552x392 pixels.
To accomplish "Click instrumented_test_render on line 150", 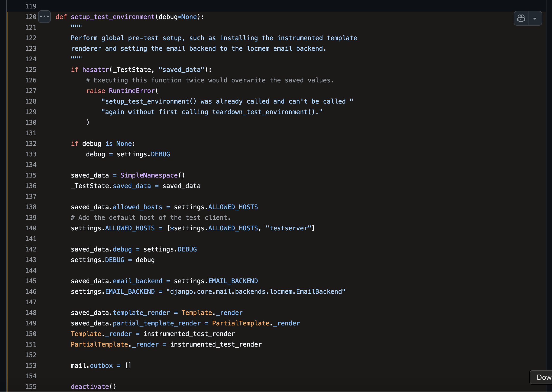I will click(189, 334).
